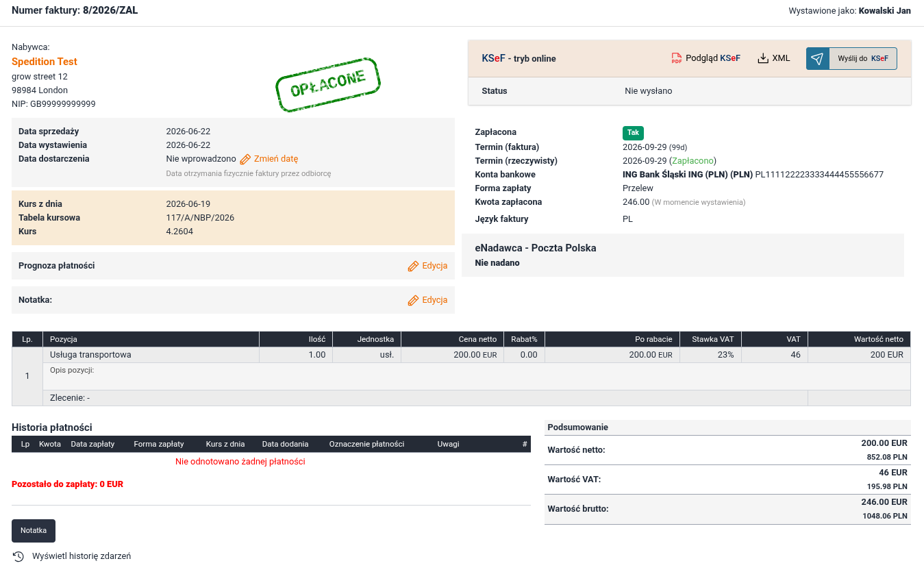Viewport: 924px width, 572px height.
Task: Click paid amount 246.00
Action: [636, 202]
